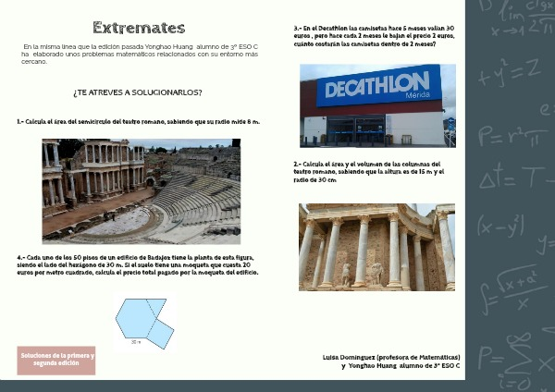Open the Soluciones de la primera y segunda edición button

(55, 361)
